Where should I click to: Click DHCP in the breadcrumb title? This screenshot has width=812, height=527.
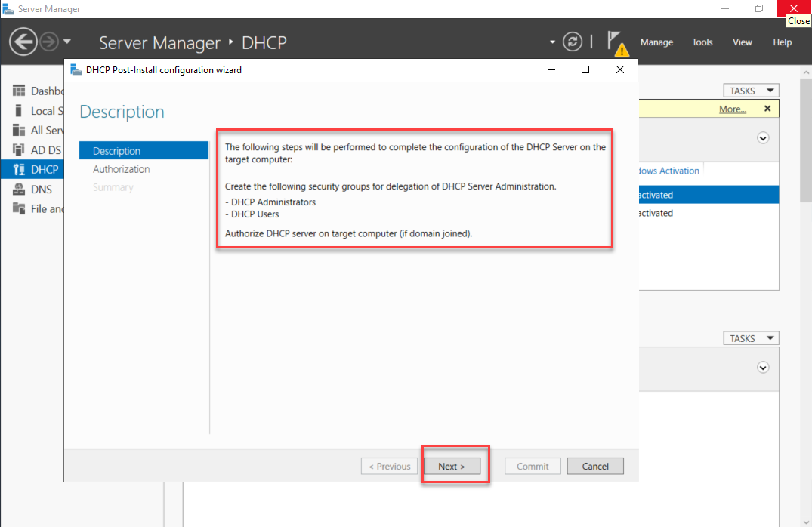click(x=264, y=42)
